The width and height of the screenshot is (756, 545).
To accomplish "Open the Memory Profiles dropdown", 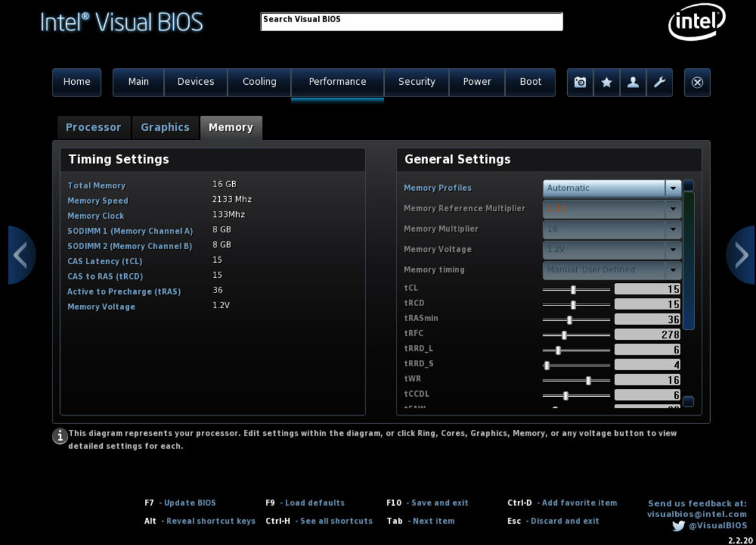I will tap(612, 188).
